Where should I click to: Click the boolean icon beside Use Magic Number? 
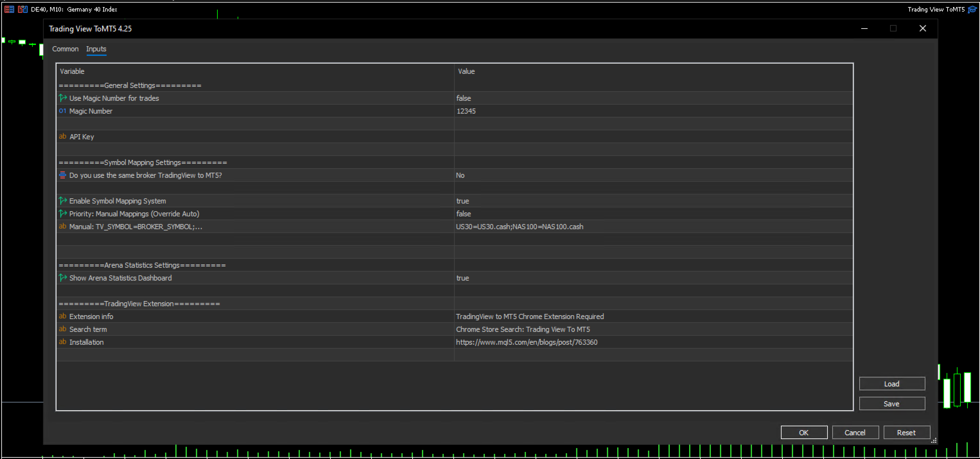coord(62,98)
